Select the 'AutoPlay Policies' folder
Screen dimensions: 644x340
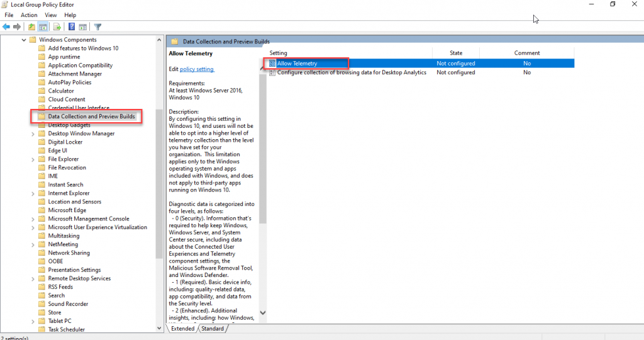pos(69,82)
